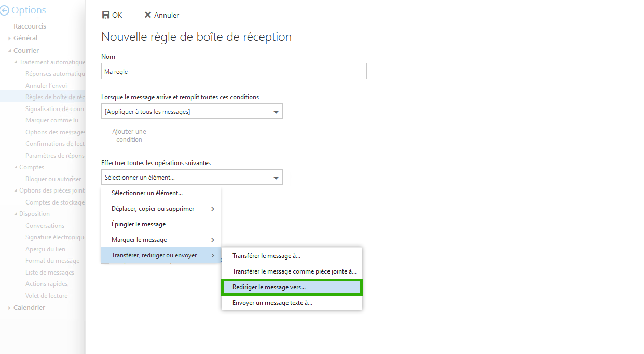Expand the Général section triangle
This screenshot has height=354, width=644.
pyautogui.click(x=9, y=38)
